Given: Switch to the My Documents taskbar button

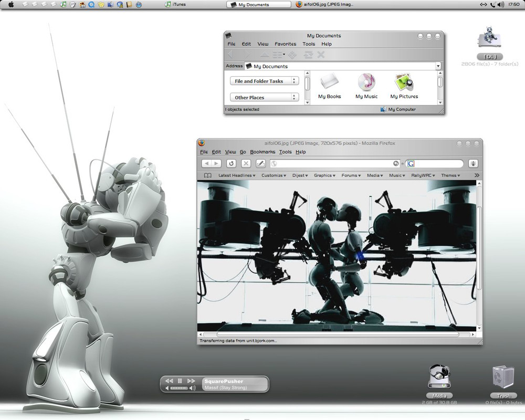Looking at the screenshot, I should 258,4.
